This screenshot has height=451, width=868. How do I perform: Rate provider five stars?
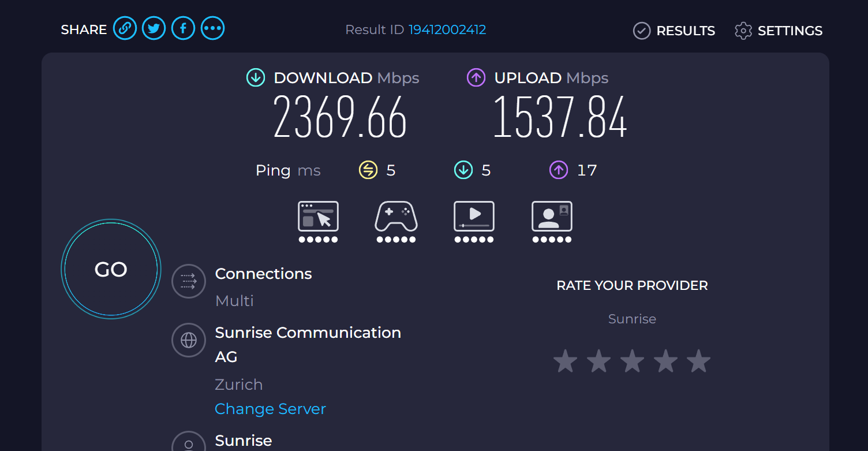click(x=699, y=361)
